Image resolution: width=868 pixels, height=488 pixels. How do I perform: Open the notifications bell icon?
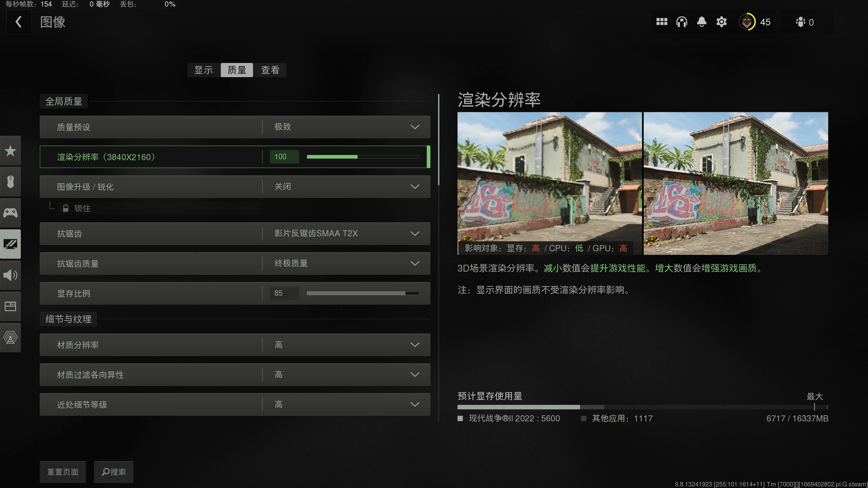pyautogui.click(x=702, y=22)
